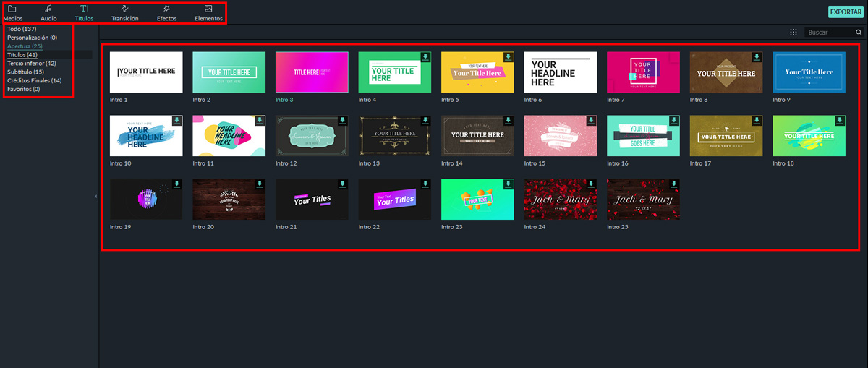Select the Intro 1 thumbnail

pos(146,72)
